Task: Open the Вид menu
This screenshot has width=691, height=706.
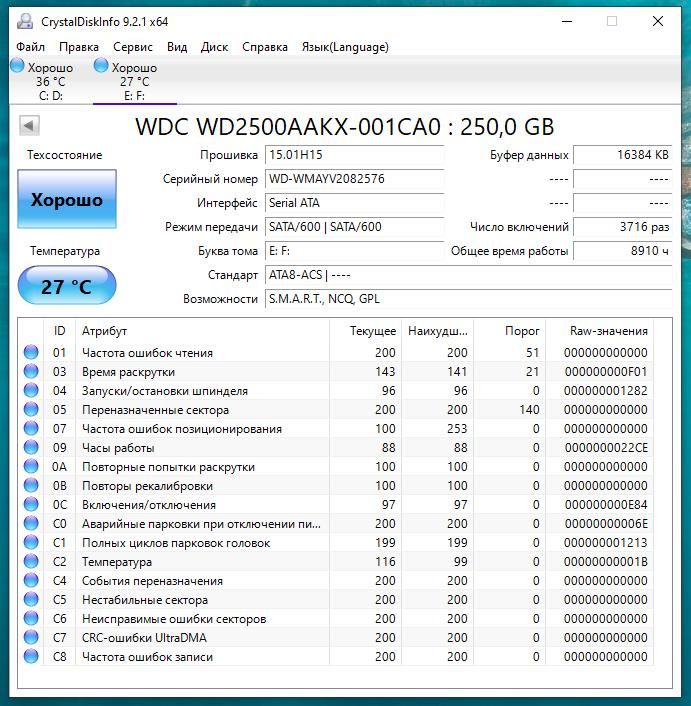Action: [x=177, y=47]
